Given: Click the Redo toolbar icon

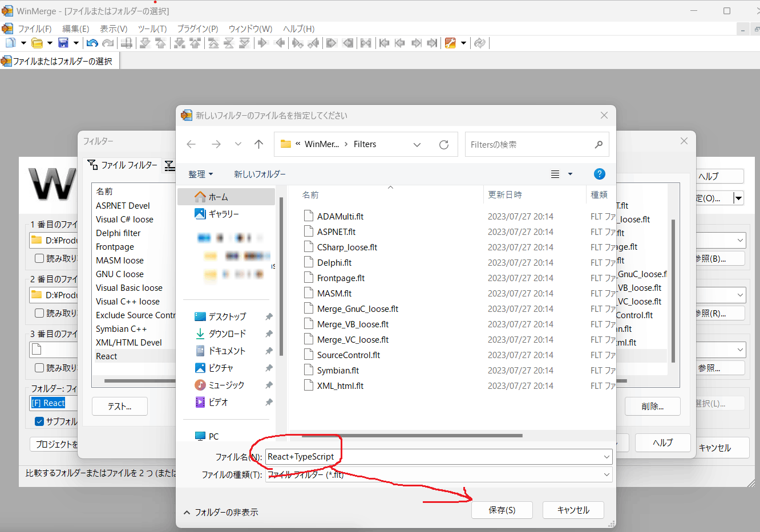Looking at the screenshot, I should (108, 43).
